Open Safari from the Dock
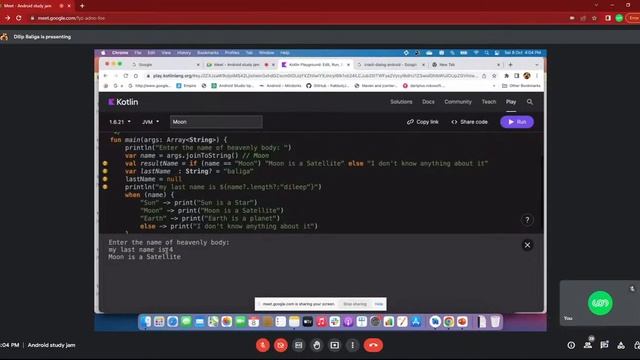The image size is (640, 360). point(172,322)
